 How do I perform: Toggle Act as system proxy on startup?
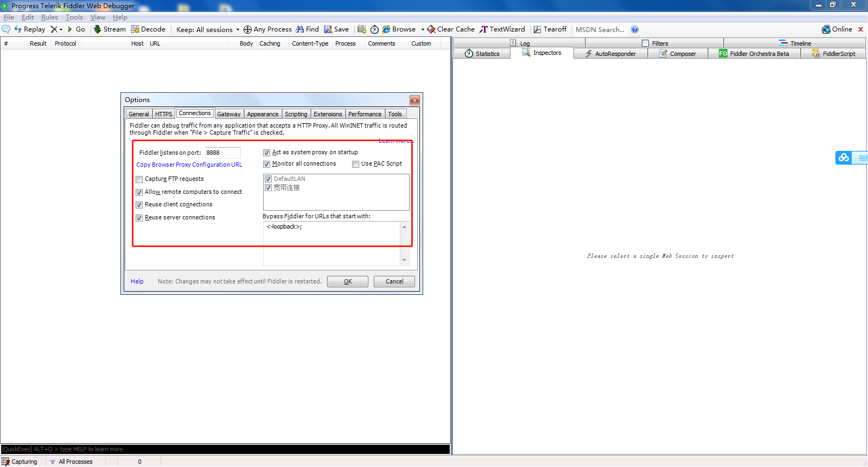click(266, 153)
